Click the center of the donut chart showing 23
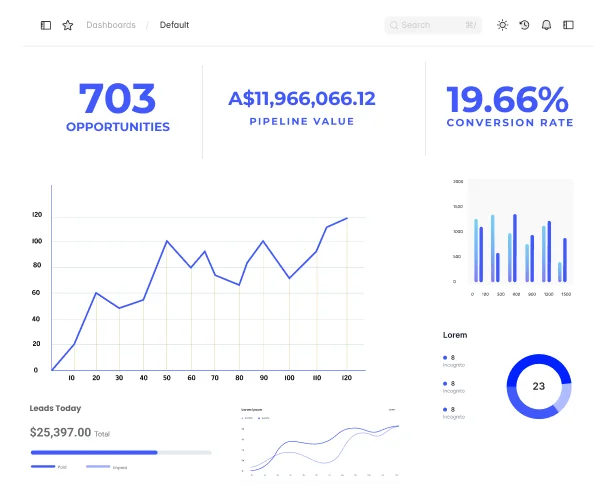 coord(538,386)
